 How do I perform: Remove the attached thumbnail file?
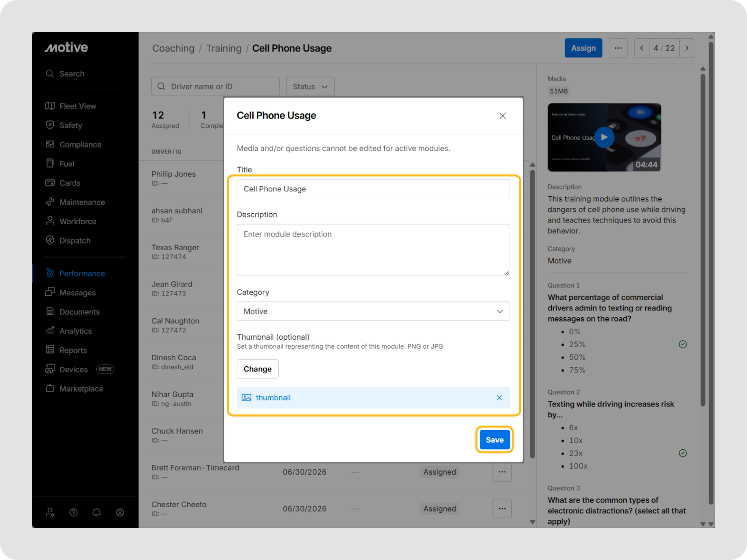click(x=499, y=398)
